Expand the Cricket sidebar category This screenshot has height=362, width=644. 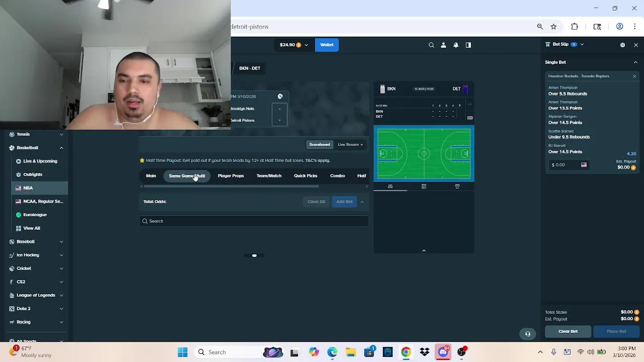point(61,268)
